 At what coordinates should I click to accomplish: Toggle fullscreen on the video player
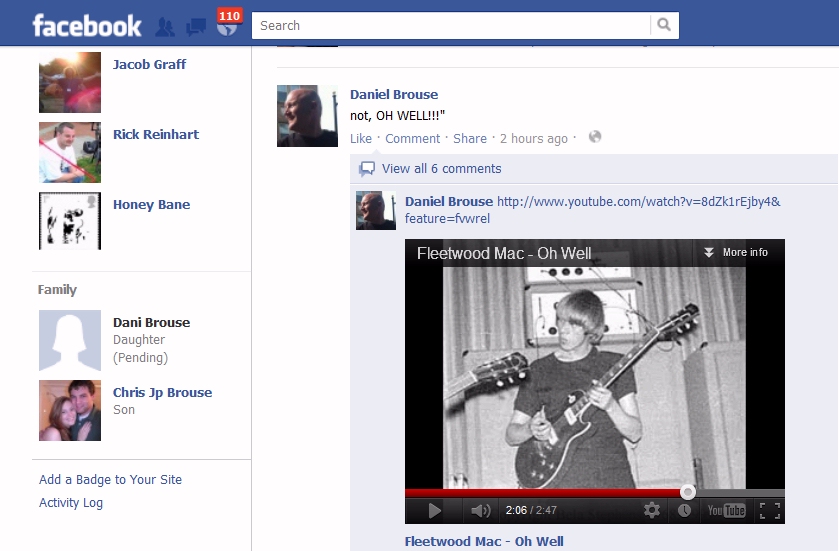pos(769,510)
